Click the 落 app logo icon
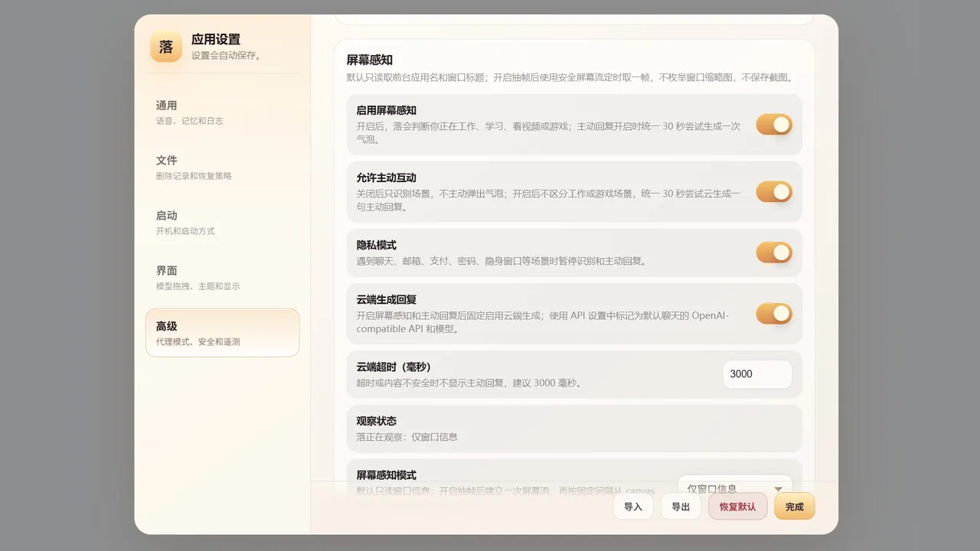 click(x=166, y=46)
